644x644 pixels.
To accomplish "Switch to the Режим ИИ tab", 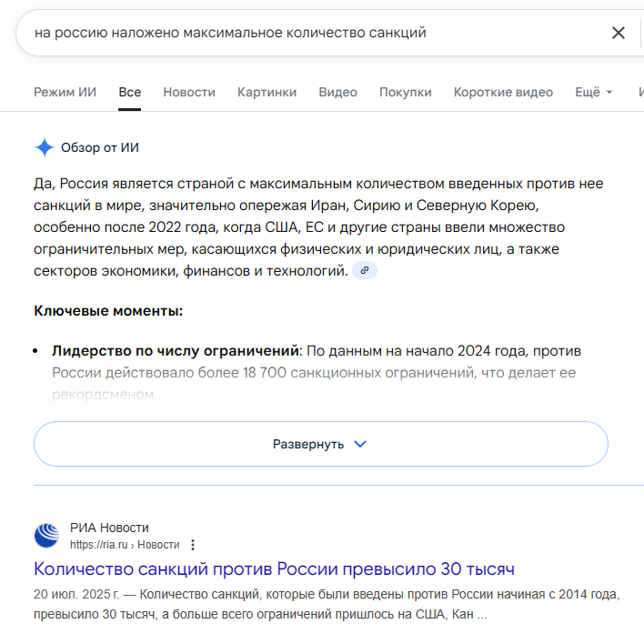I will (65, 92).
